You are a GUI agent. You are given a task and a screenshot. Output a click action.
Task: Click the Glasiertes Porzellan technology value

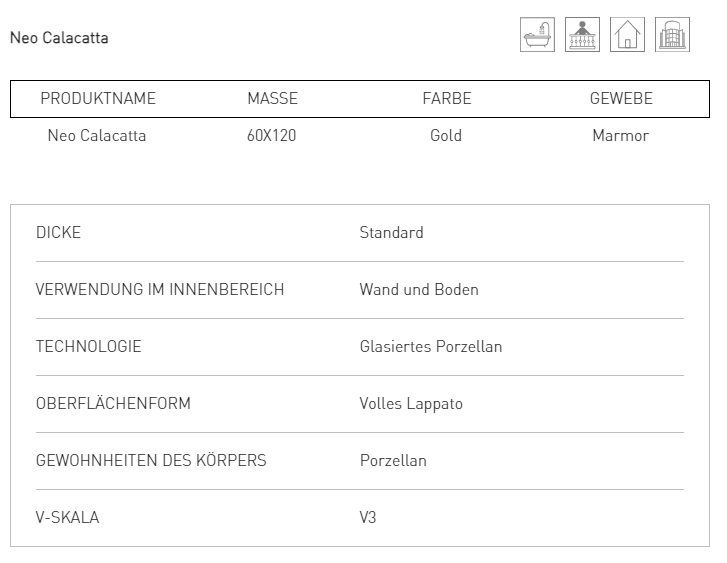(x=431, y=346)
